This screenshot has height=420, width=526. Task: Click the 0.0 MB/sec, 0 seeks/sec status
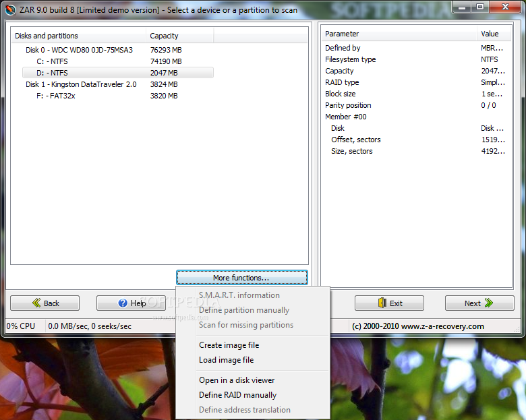[x=90, y=326]
